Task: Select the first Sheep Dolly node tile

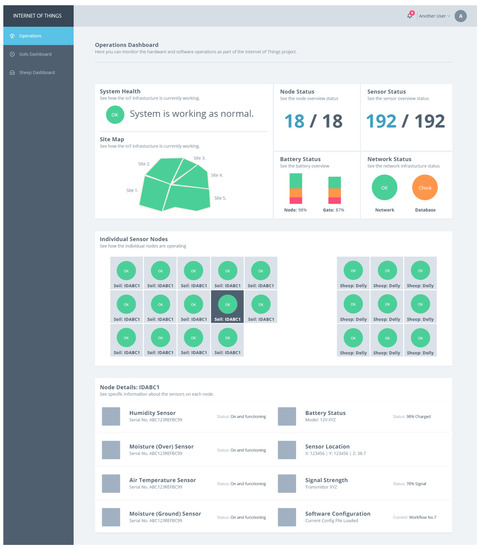Action: pos(353,273)
